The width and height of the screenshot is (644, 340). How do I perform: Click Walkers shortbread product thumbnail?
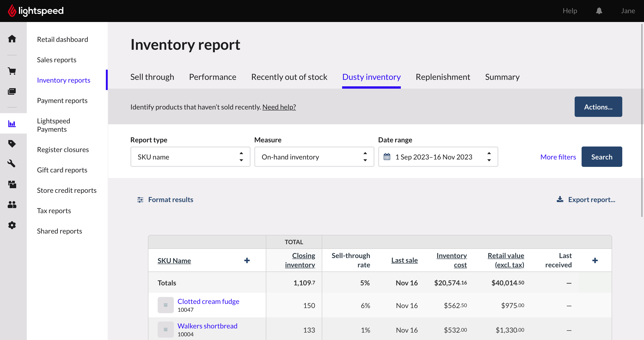point(166,330)
